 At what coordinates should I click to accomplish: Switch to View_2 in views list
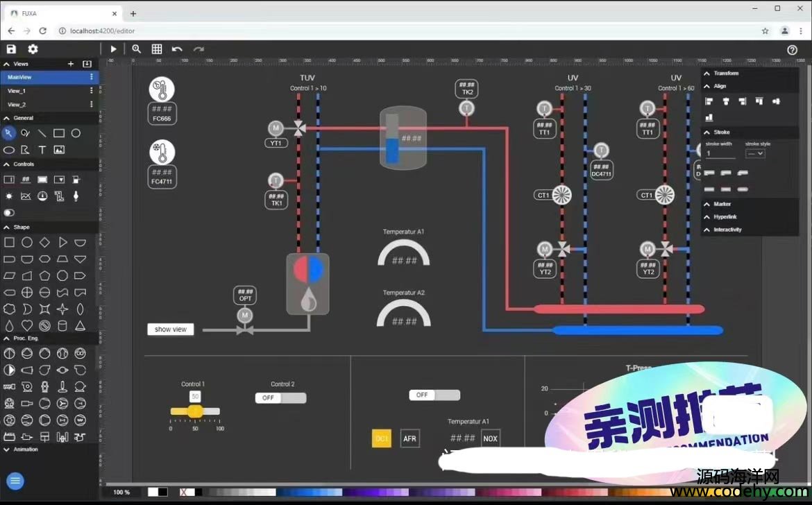click(17, 105)
